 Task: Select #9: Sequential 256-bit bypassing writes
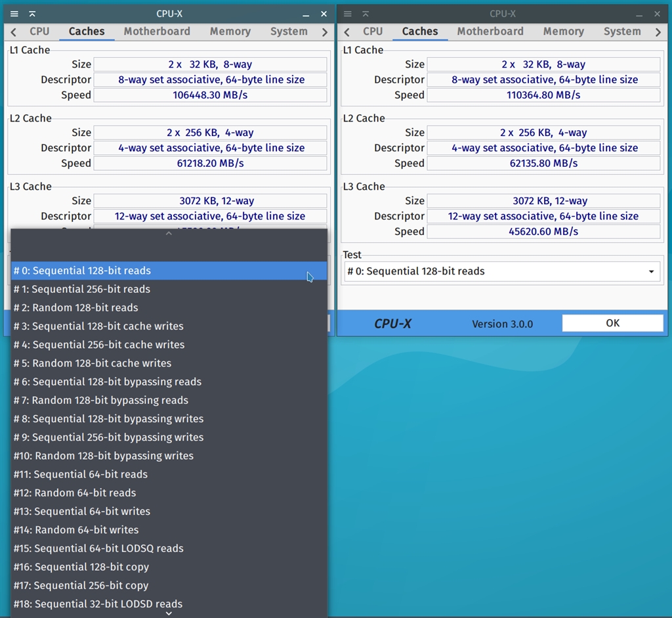(x=169, y=437)
